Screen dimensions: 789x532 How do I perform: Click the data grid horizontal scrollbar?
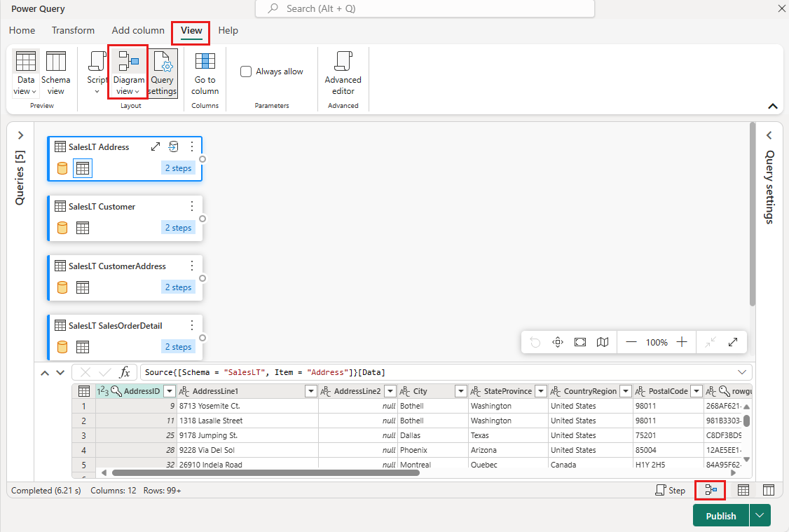coord(266,472)
